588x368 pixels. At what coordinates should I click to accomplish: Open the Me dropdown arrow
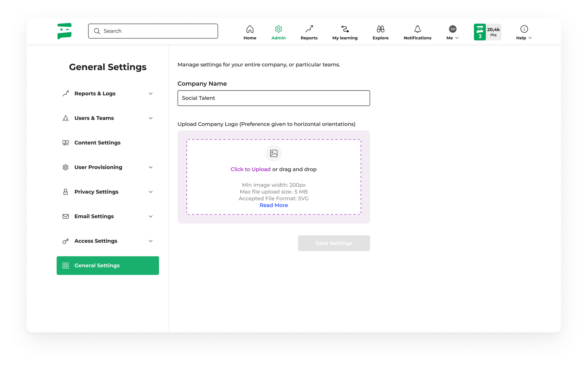coord(457,38)
